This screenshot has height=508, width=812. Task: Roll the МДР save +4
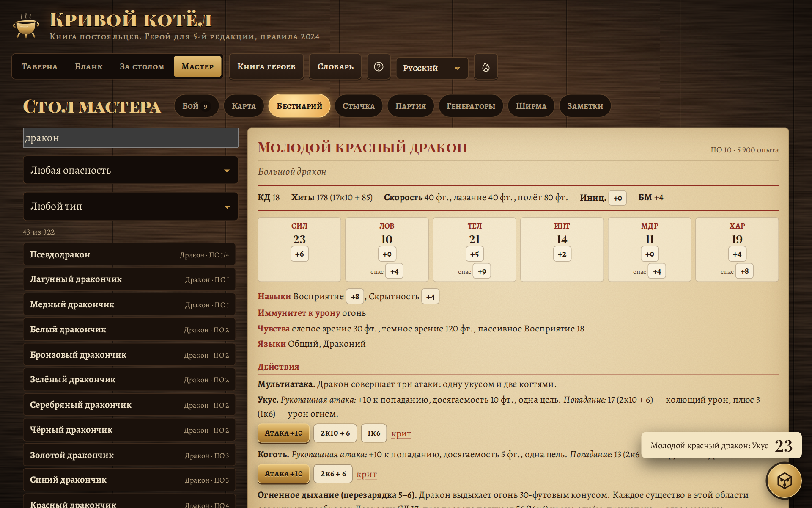[657, 271]
